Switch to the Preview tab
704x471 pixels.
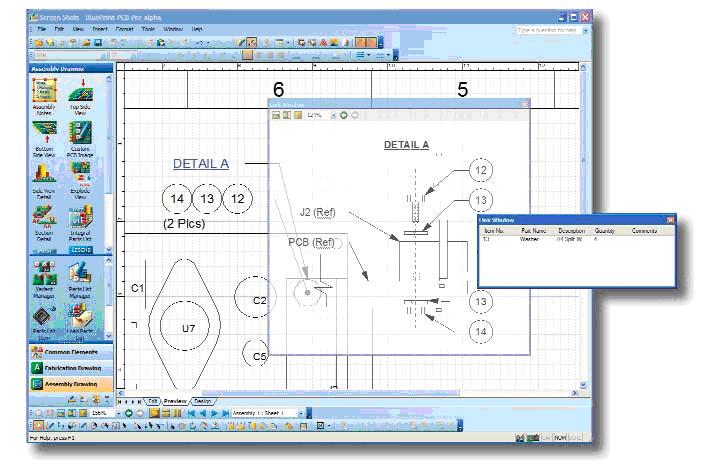[175, 401]
